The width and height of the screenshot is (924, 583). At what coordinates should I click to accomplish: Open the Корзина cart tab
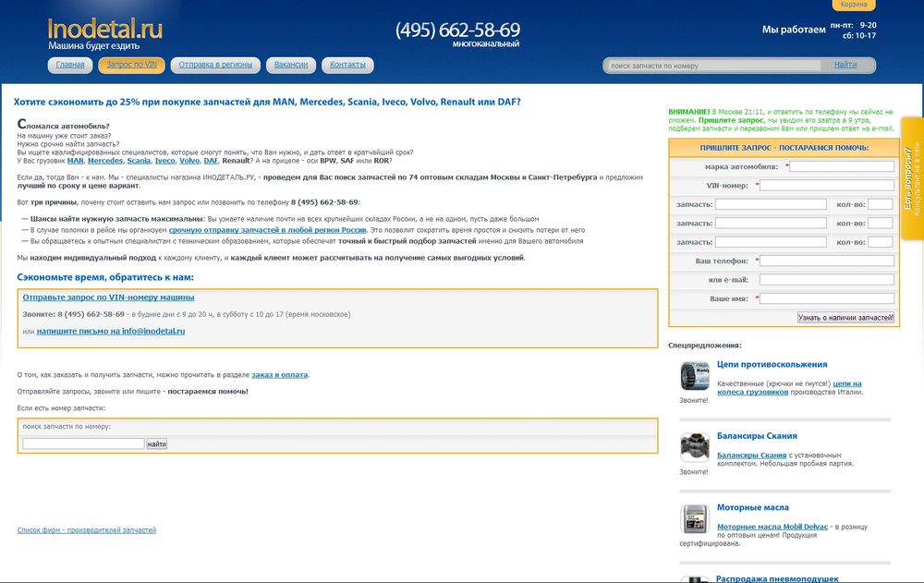click(x=854, y=5)
